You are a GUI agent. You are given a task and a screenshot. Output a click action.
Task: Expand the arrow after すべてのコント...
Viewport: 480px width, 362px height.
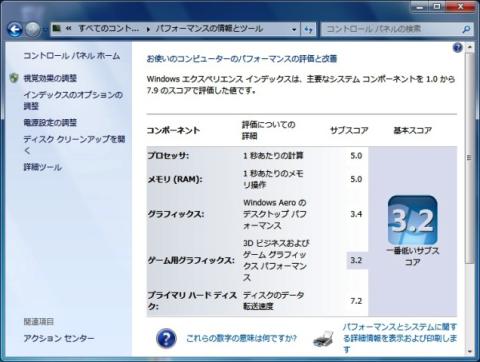coord(148,29)
